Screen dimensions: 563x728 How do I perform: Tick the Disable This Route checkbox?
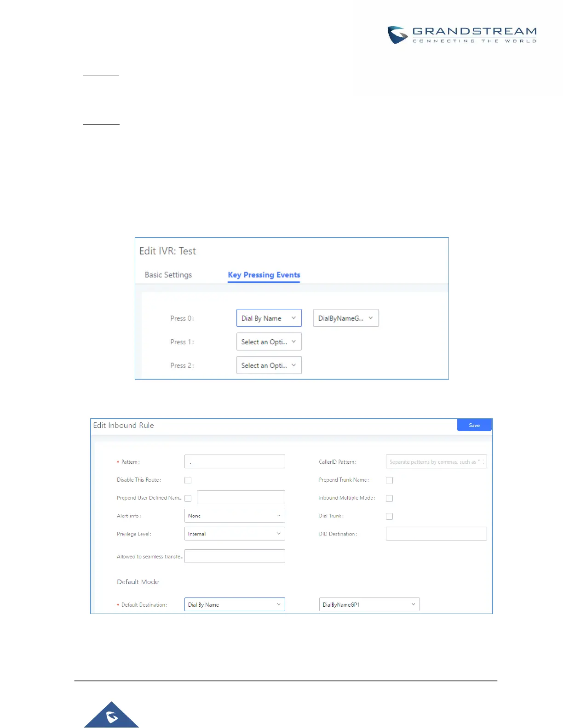[x=188, y=480]
